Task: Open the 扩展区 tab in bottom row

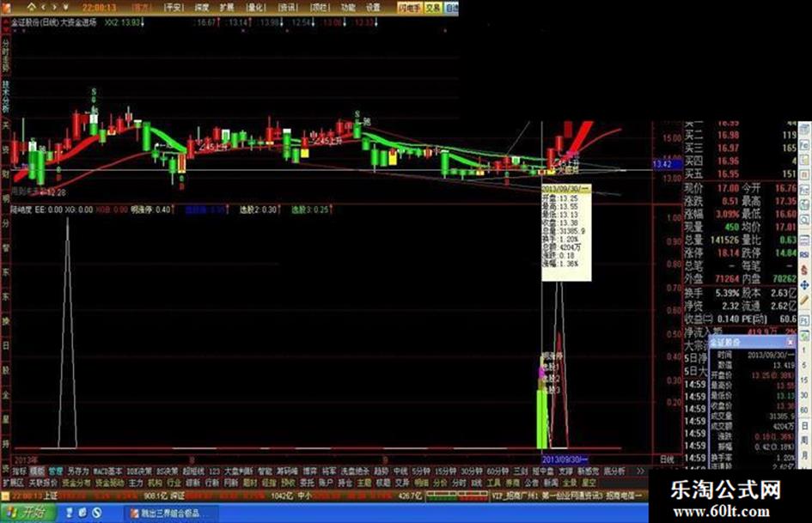Action: click(14, 483)
